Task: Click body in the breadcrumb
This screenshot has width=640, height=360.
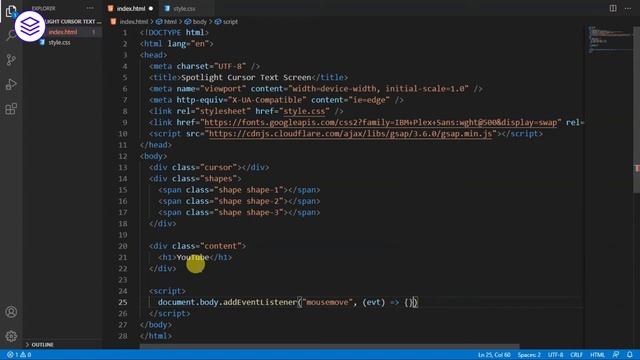Action: (x=200, y=22)
